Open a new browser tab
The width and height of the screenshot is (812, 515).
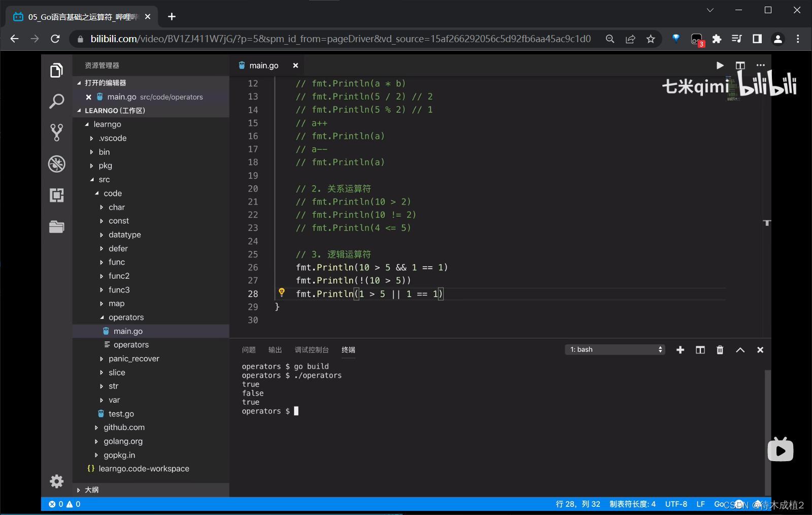click(172, 17)
